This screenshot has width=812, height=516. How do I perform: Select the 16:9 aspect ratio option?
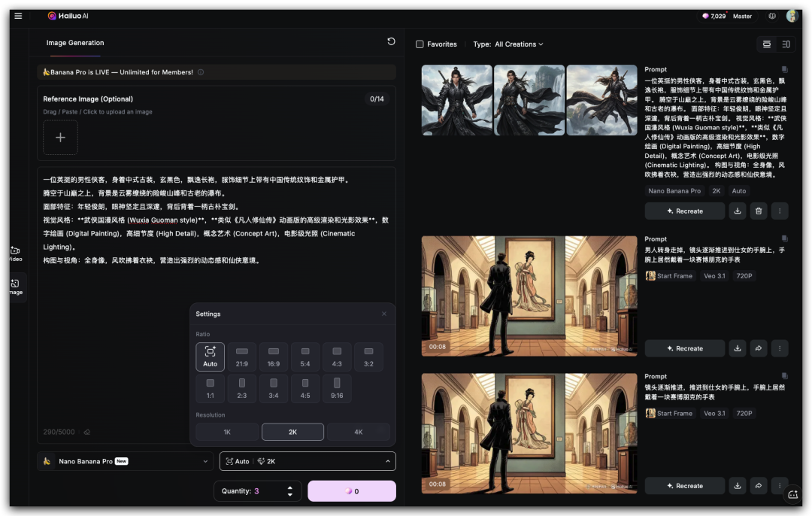click(273, 357)
